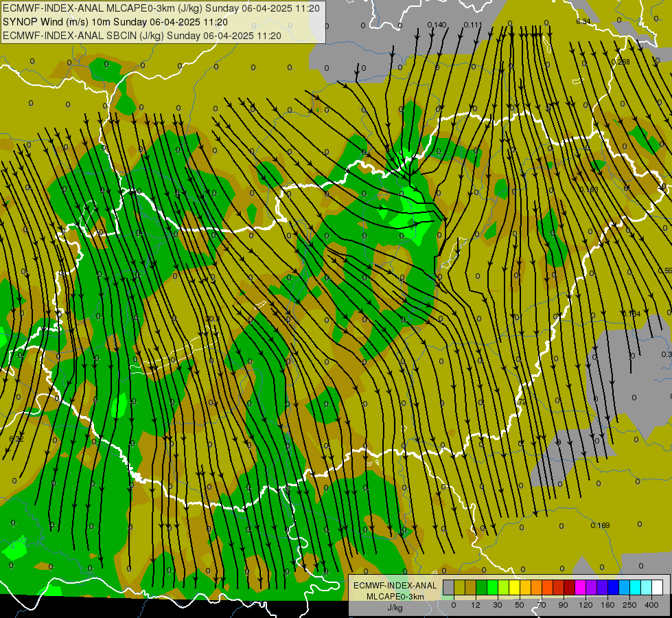Click the pure yellow legend swatch
This screenshot has height=618, width=672.
click(x=515, y=587)
